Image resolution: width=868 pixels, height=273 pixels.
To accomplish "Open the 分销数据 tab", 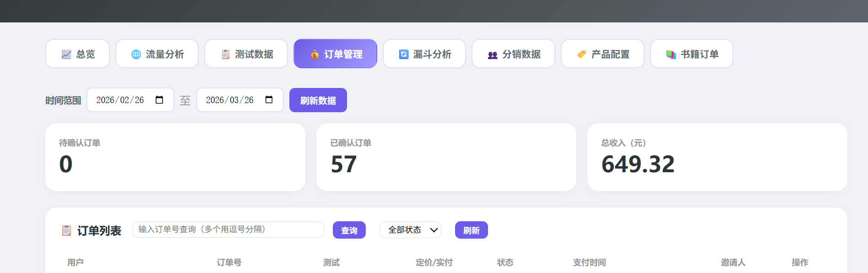I will pyautogui.click(x=514, y=54).
